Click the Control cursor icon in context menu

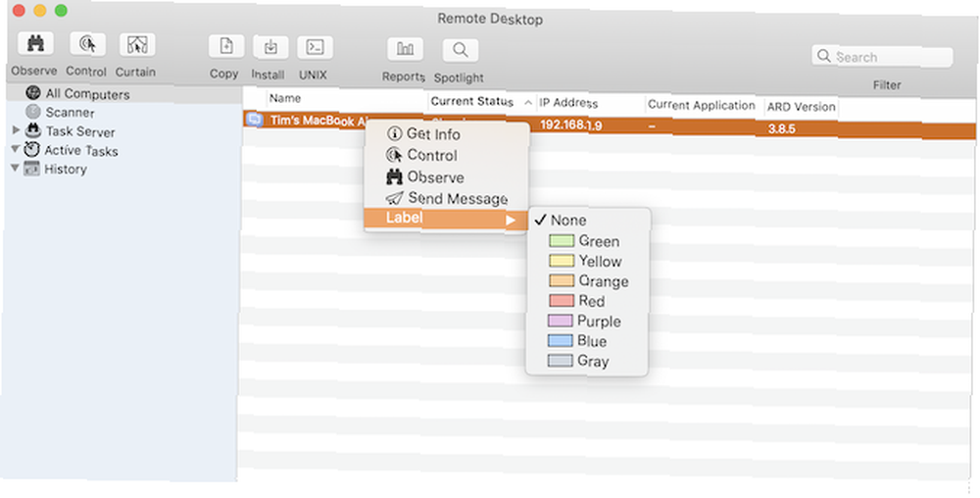pos(394,154)
